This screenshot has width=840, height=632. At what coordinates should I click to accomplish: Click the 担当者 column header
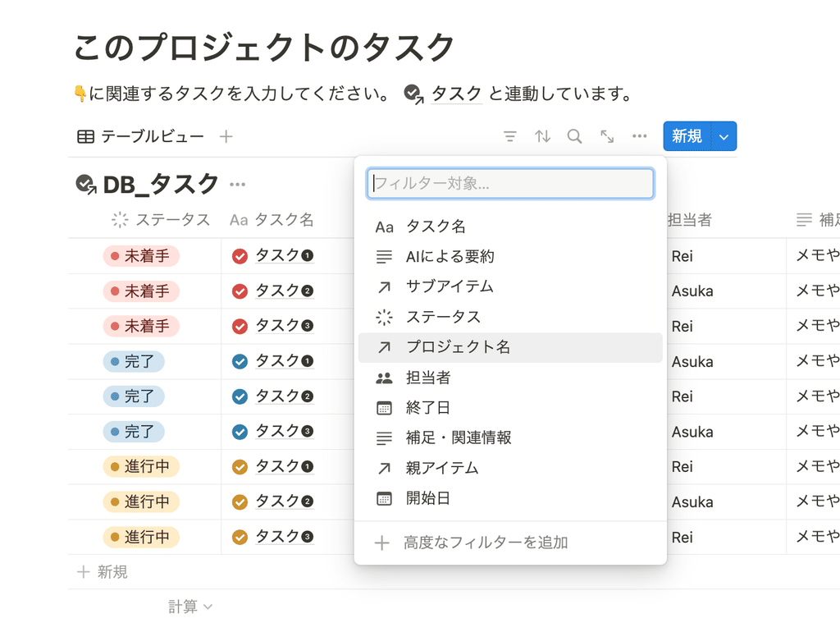pos(689,220)
